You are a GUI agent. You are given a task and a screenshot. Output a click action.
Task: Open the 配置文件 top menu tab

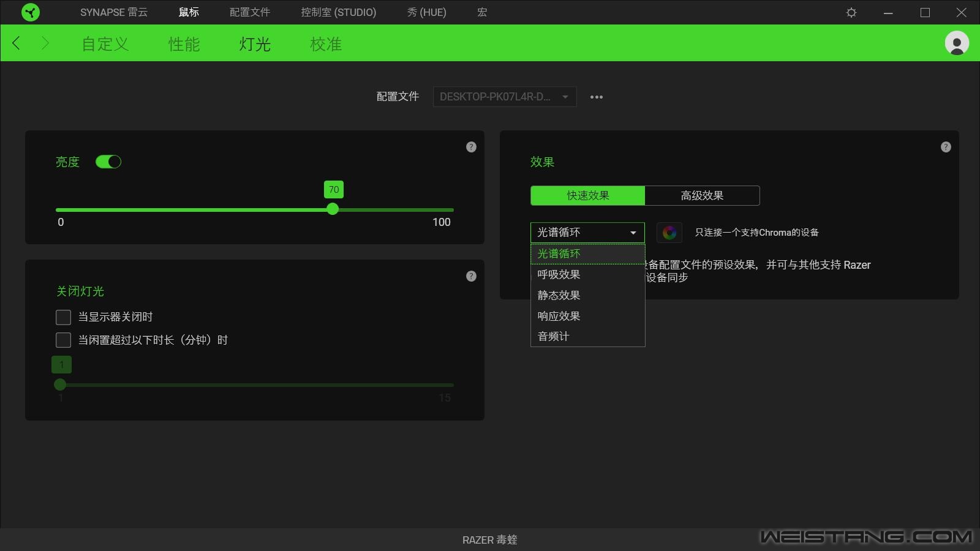click(x=250, y=12)
